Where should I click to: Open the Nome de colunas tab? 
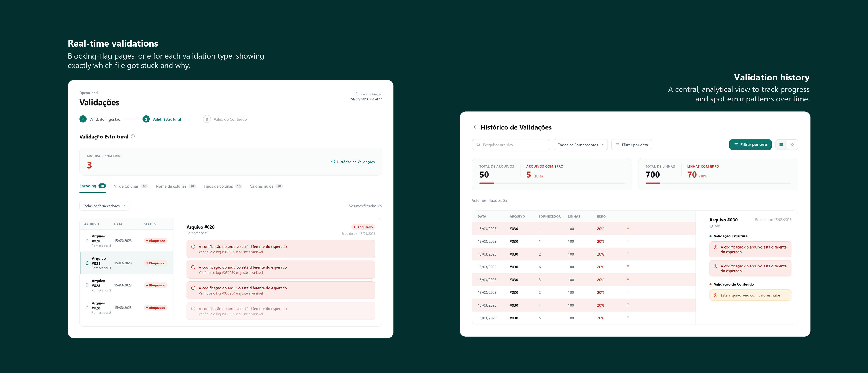tap(176, 186)
